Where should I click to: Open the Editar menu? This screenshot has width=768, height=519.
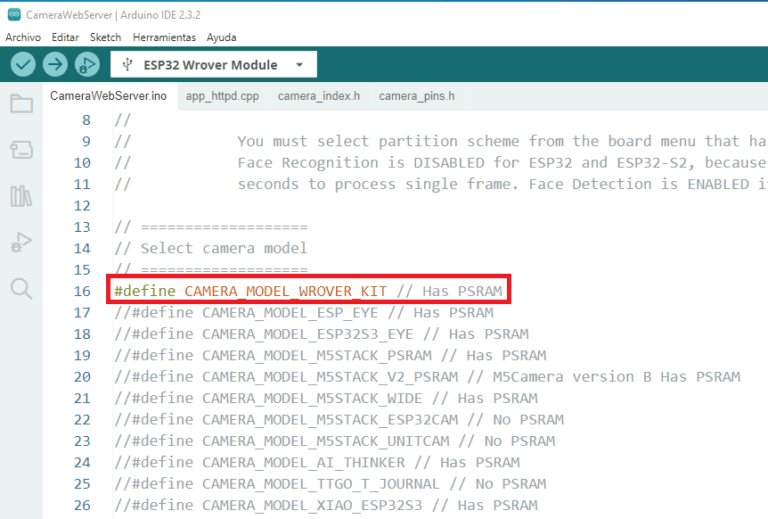point(65,37)
